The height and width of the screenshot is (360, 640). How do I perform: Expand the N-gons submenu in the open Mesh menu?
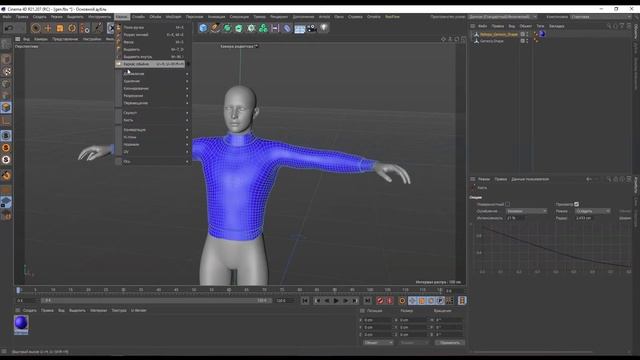click(x=152, y=137)
